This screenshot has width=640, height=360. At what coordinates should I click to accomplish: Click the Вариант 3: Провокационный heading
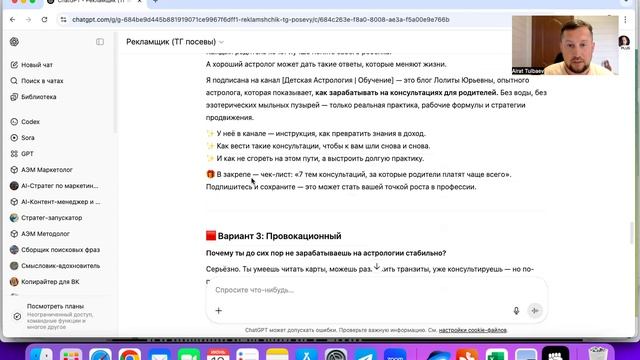(x=279, y=236)
